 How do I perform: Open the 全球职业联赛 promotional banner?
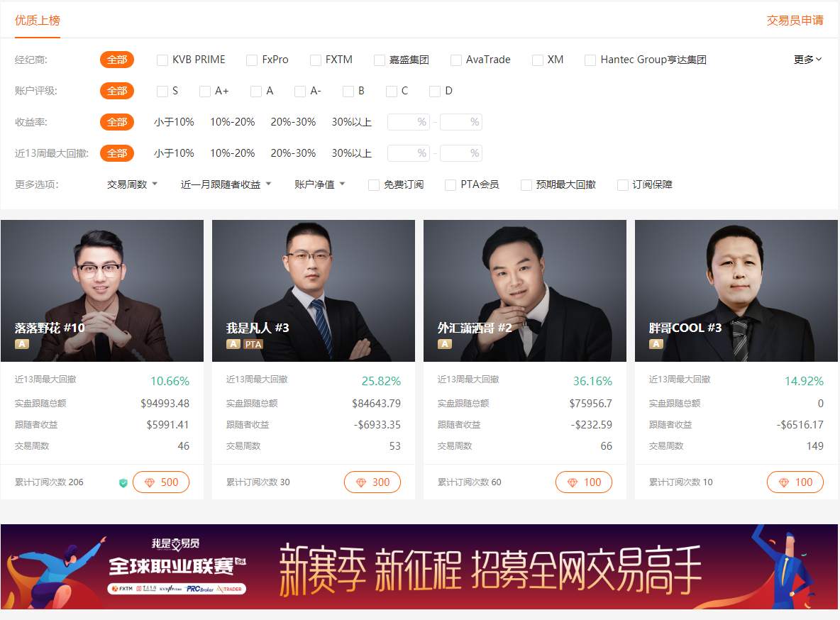419,566
